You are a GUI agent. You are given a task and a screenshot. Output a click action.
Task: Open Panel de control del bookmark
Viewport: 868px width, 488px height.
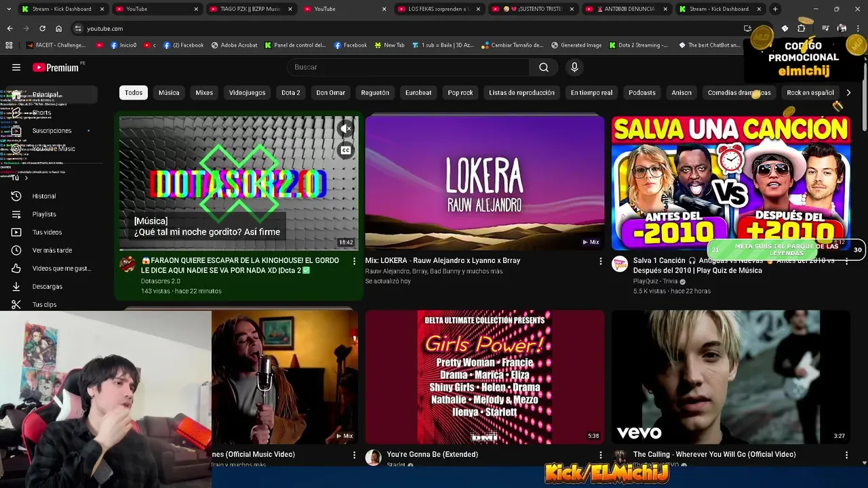tap(295, 45)
